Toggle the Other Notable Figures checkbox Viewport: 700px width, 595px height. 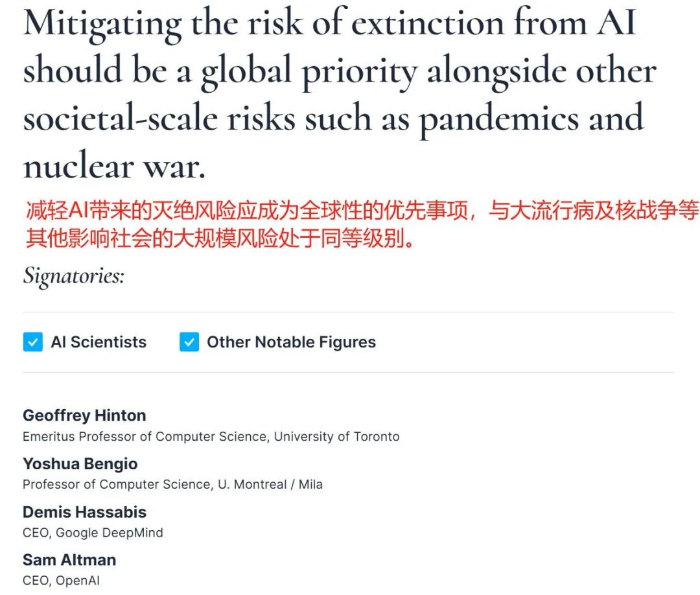point(189,342)
